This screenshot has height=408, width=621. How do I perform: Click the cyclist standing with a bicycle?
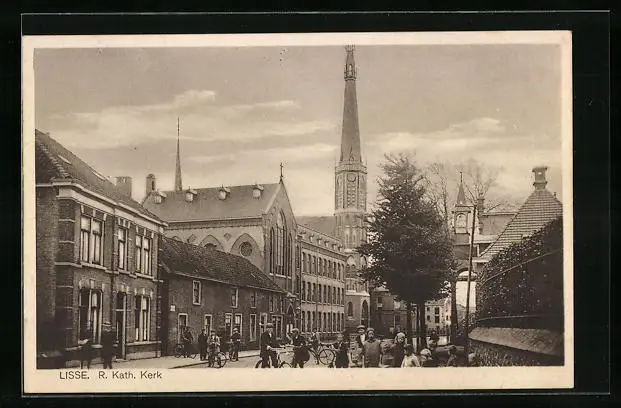(x=268, y=346)
